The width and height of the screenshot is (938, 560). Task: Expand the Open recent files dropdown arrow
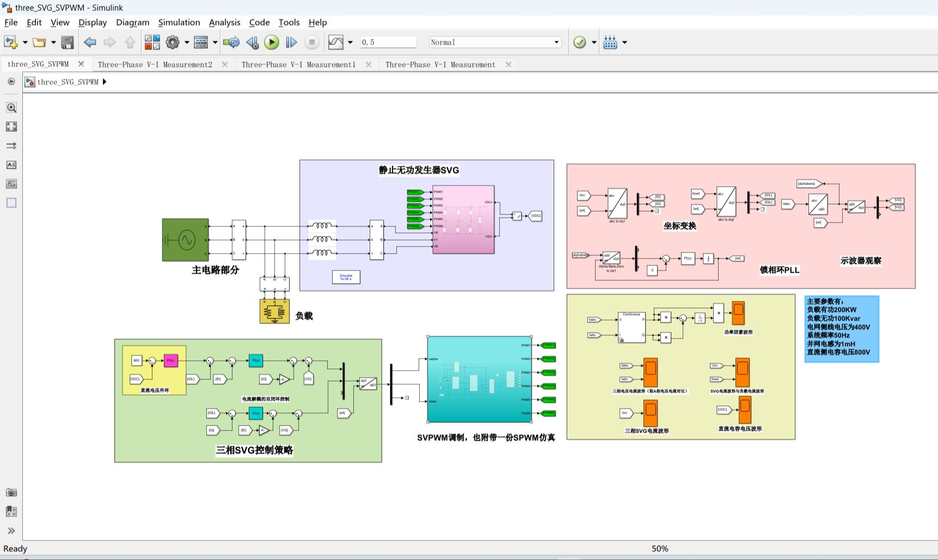pyautogui.click(x=53, y=42)
